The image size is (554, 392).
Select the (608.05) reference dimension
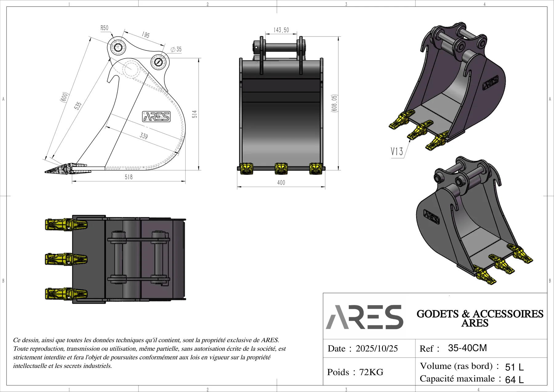[335, 103]
